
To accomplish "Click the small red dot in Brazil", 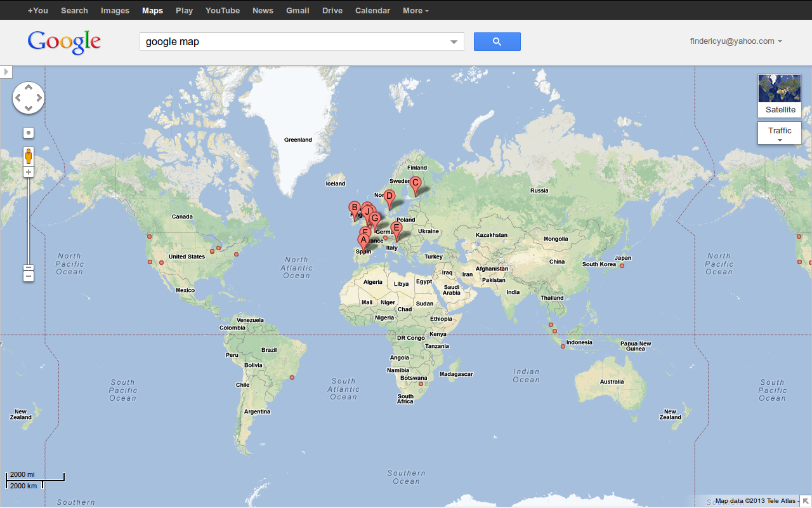I will point(292,378).
